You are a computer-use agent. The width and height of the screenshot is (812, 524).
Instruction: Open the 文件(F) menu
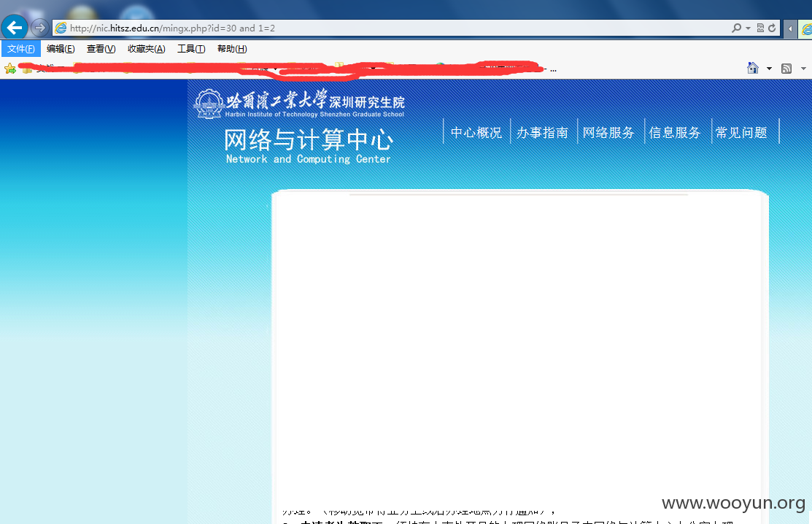pos(20,49)
